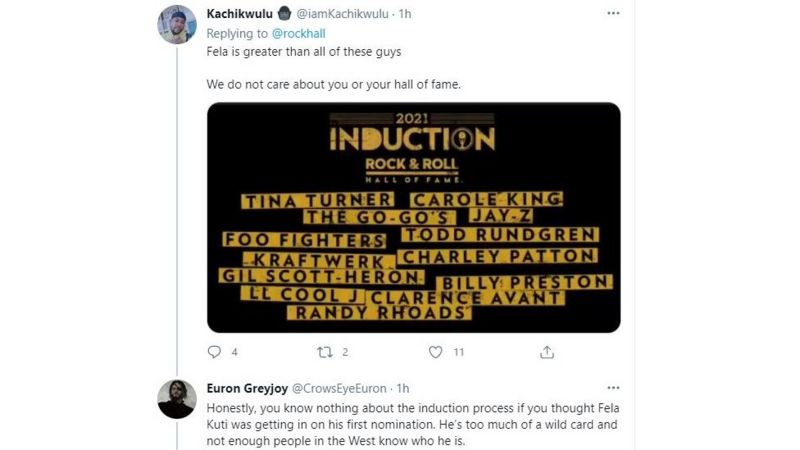The image size is (800, 450).
Task: Open Kachikwulu's profile picture
Action: tap(177, 25)
